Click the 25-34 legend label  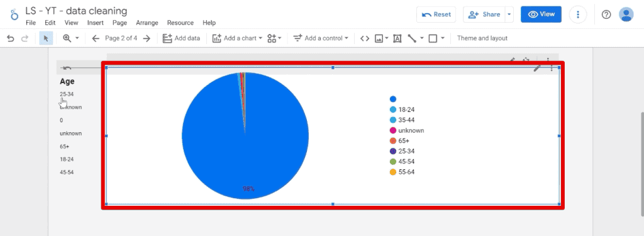(407, 151)
